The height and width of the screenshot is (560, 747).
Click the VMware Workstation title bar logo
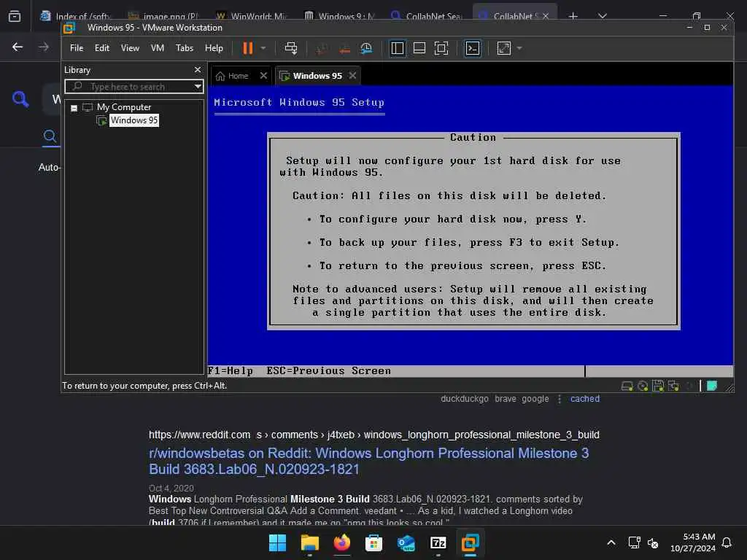(x=69, y=28)
